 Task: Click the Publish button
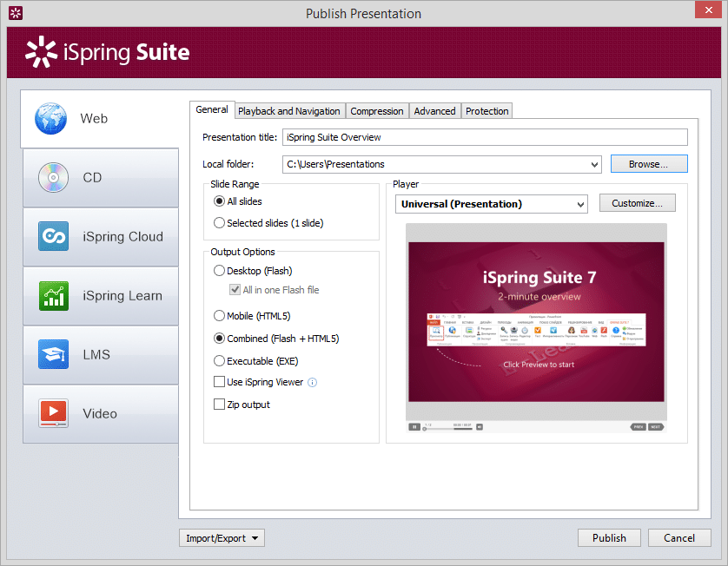(x=609, y=537)
